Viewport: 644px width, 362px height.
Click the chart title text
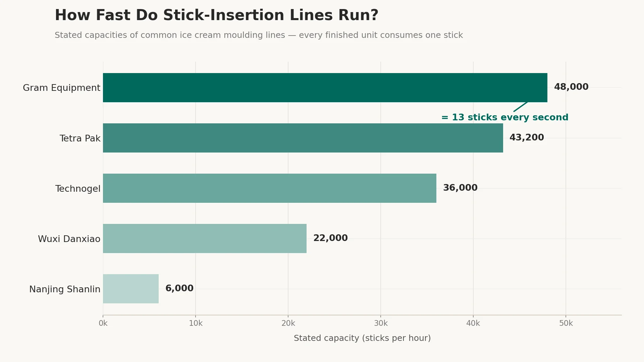[217, 15]
